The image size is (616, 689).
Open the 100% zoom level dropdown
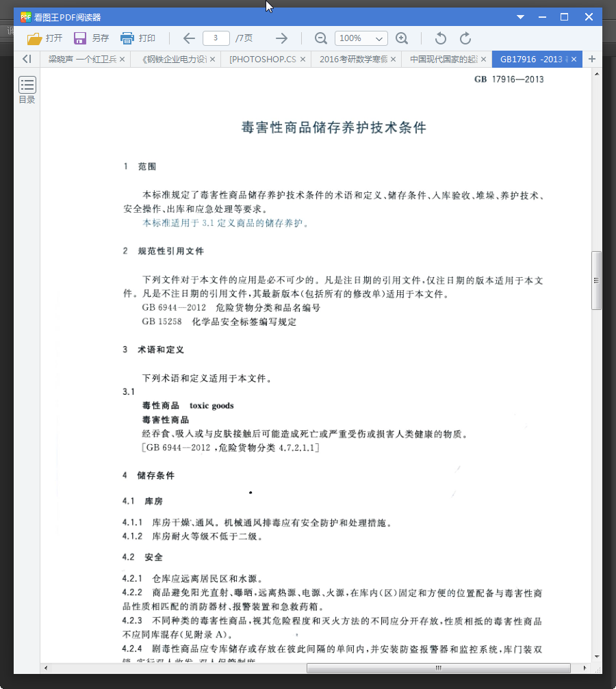361,38
